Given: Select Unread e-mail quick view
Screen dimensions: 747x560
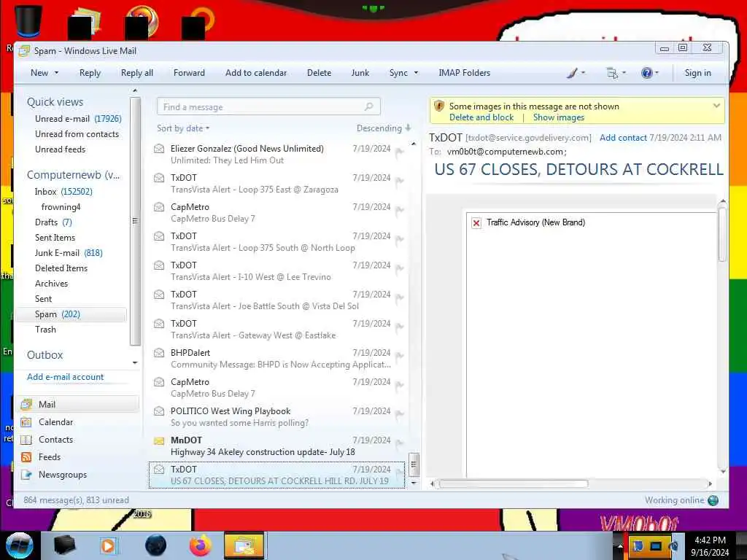Looking at the screenshot, I should (78, 119).
